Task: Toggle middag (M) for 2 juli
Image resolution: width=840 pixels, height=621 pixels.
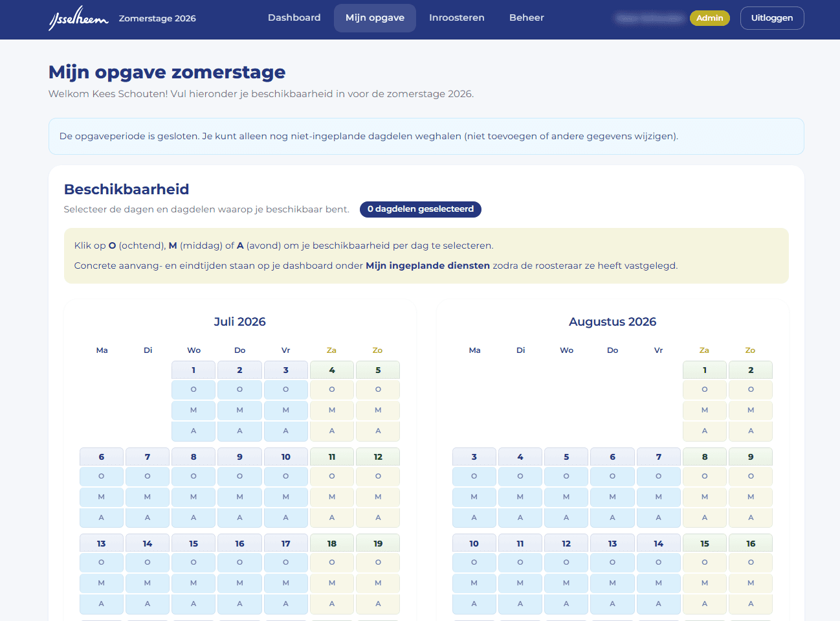Action: [x=239, y=410]
